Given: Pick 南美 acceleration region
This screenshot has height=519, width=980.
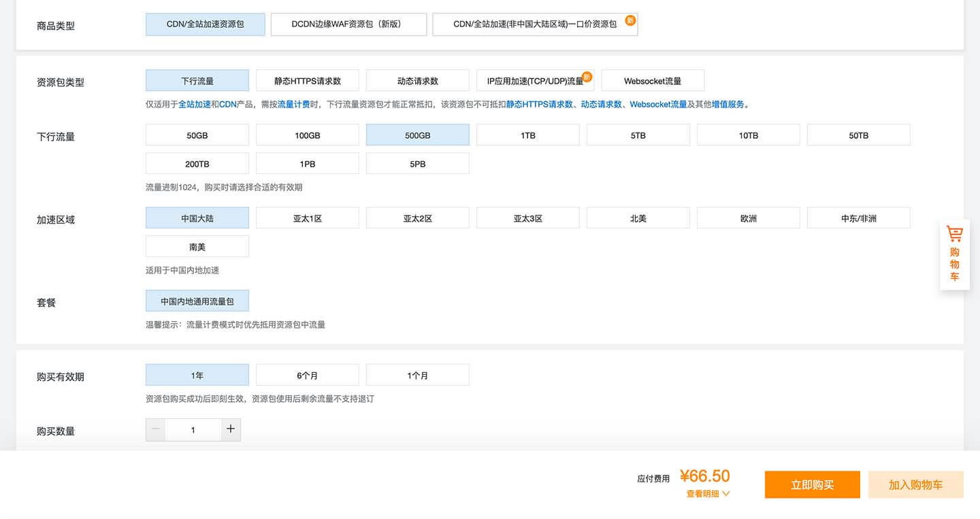Looking at the screenshot, I should click(x=197, y=246).
